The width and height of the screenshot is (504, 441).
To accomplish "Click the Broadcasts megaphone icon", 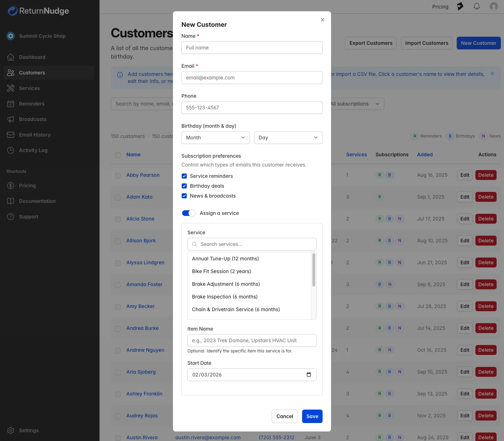I will [x=11, y=119].
